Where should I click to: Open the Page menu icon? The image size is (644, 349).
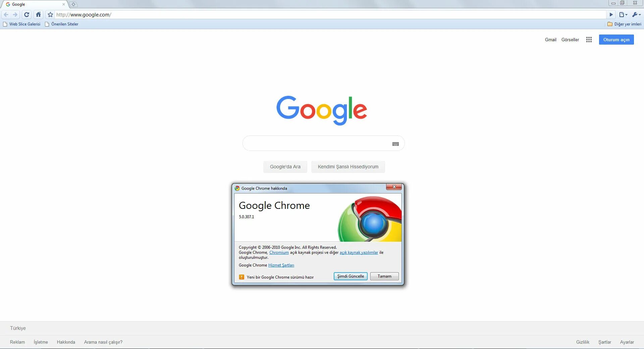coord(623,15)
